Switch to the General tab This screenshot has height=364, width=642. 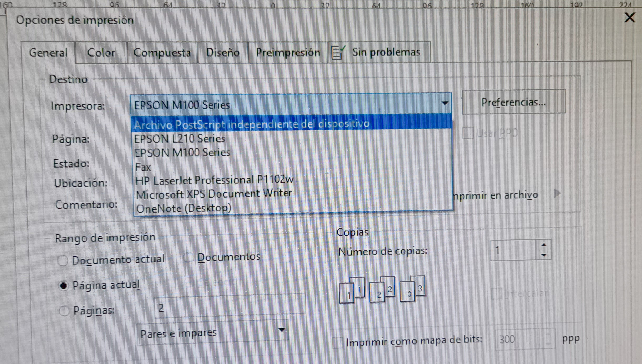point(48,52)
